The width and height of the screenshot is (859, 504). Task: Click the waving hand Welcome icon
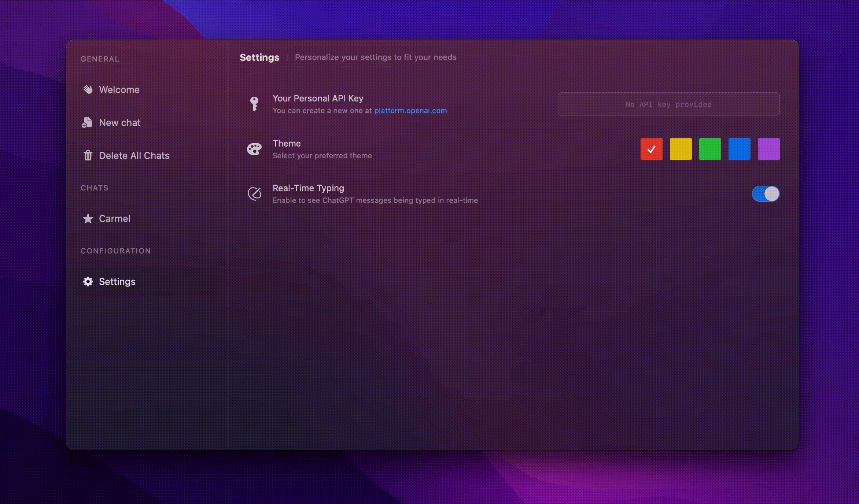88,89
